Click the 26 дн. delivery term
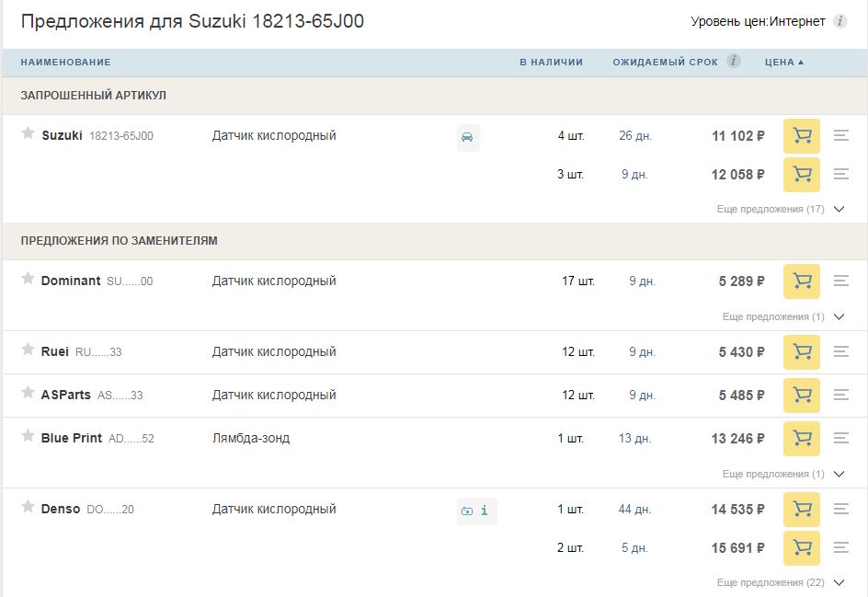 (x=635, y=136)
